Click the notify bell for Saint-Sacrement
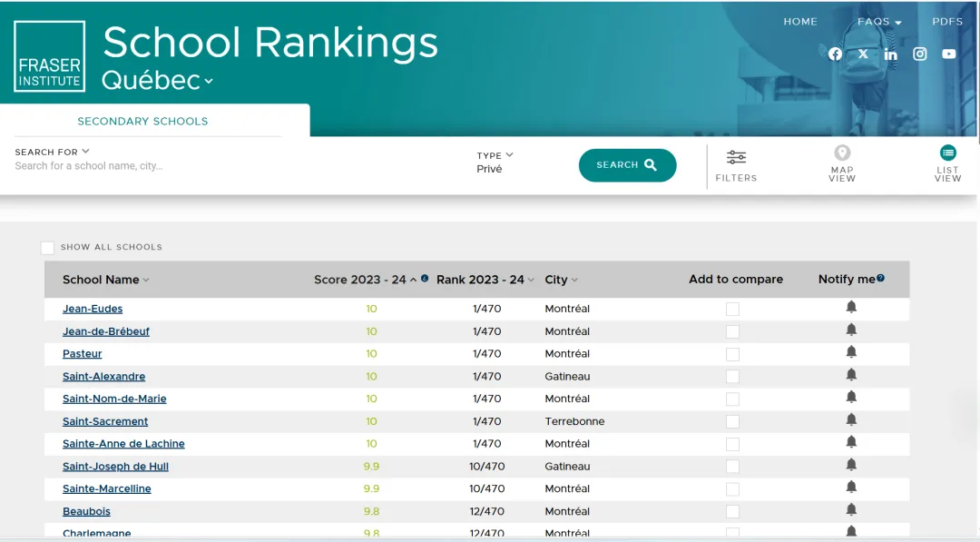980x542 pixels. (x=851, y=419)
